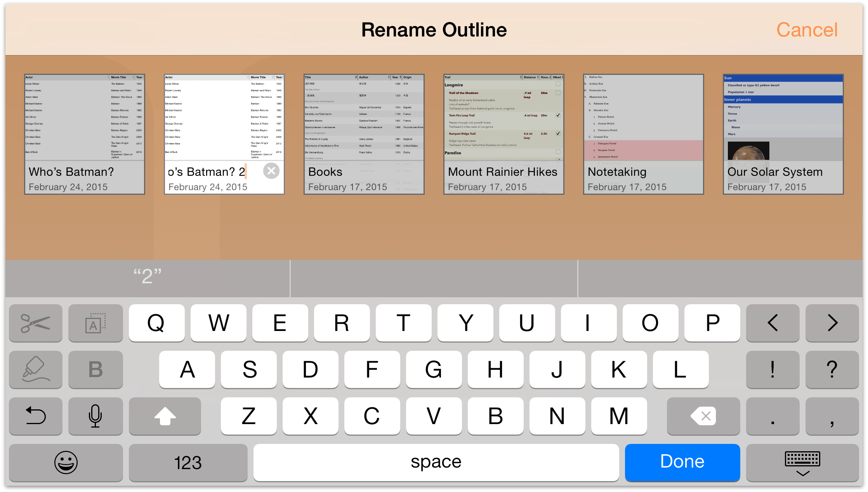Tap the N key
Image resolution: width=868 pixels, height=492 pixels.
557,416
